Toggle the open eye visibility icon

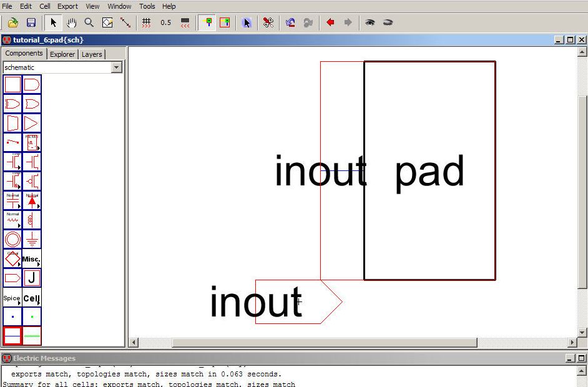click(x=370, y=22)
